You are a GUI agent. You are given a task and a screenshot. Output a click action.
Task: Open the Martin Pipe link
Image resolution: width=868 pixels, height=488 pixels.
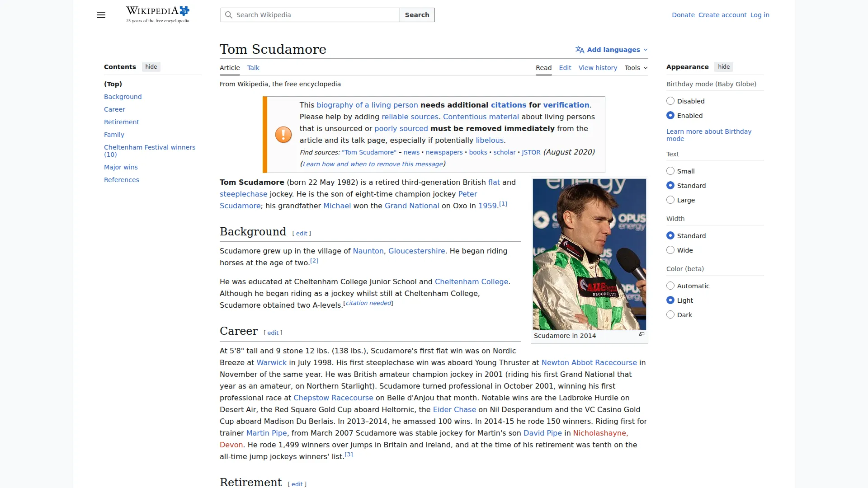[266, 433]
